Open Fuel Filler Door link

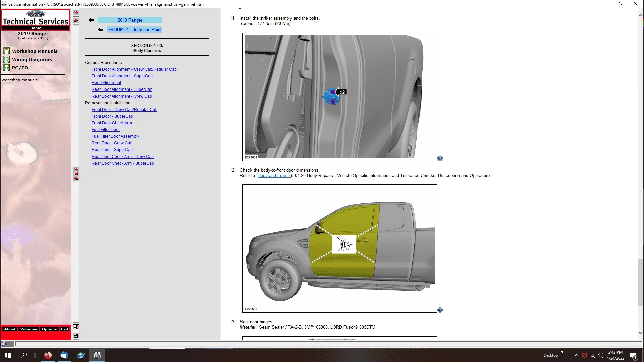pos(106,130)
